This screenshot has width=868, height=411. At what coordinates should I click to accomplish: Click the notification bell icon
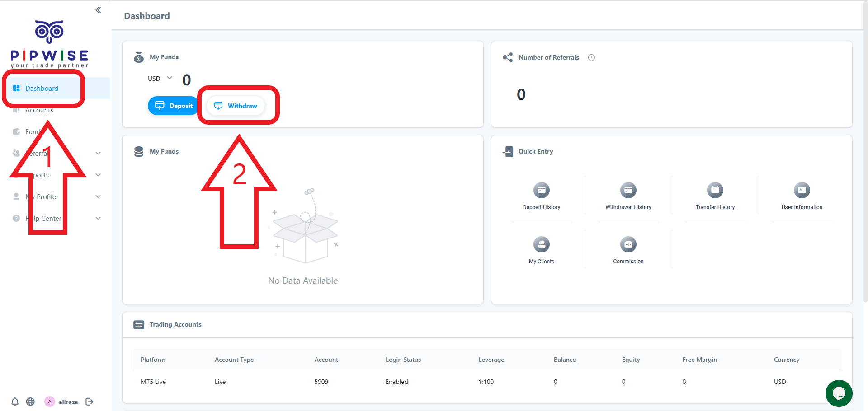(15, 402)
